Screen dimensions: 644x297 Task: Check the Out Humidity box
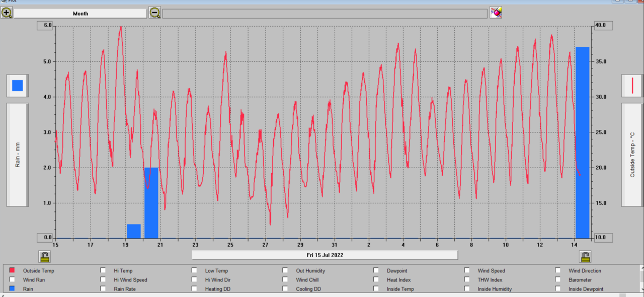point(285,271)
